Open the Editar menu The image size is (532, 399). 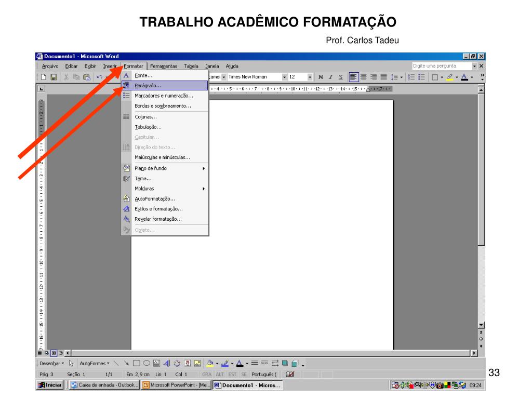click(x=71, y=66)
